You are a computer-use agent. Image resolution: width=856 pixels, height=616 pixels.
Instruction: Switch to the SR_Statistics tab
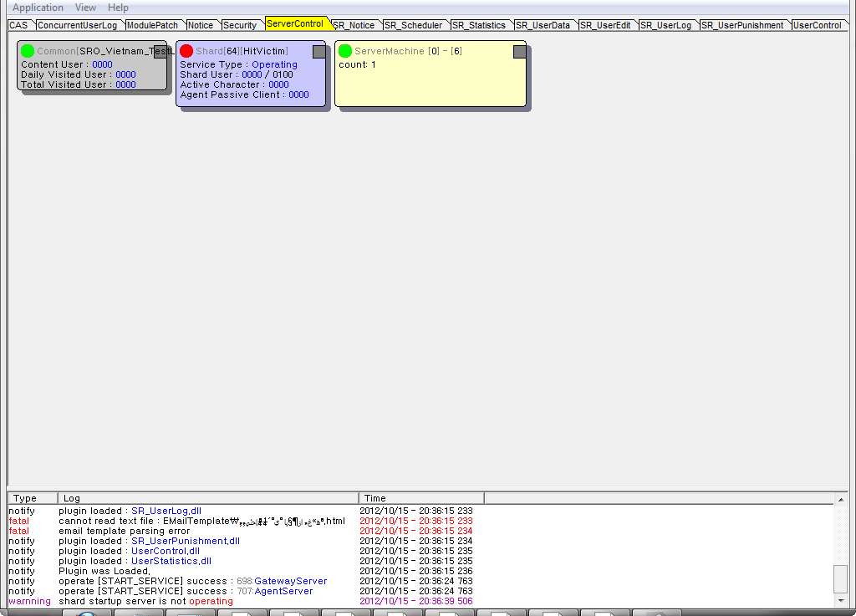tap(479, 25)
